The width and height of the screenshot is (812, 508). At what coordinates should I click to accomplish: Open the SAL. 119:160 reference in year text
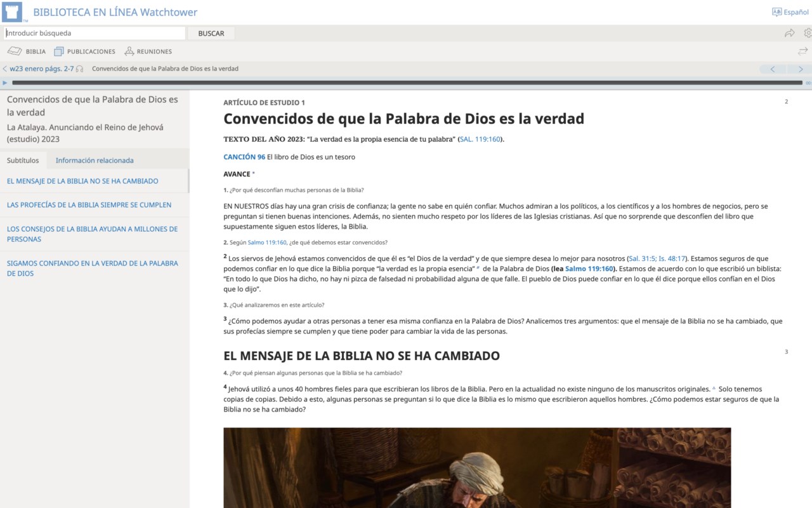480,139
